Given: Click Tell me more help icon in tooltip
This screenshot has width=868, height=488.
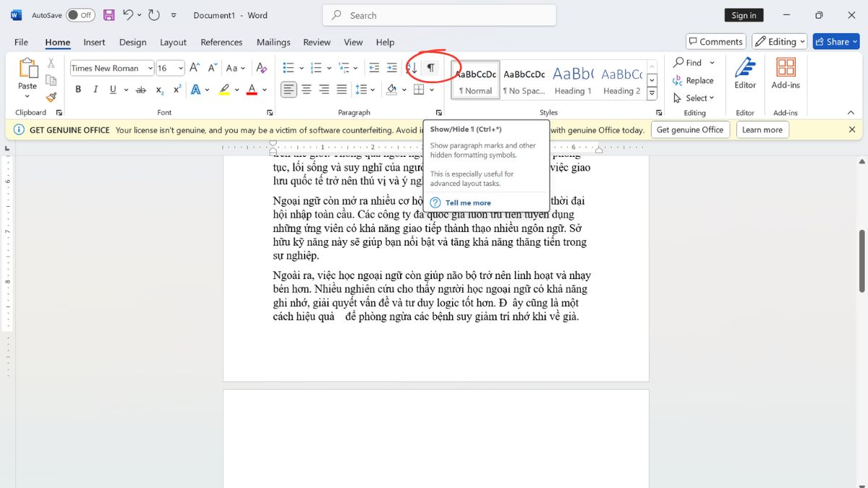Looking at the screenshot, I should pos(435,202).
